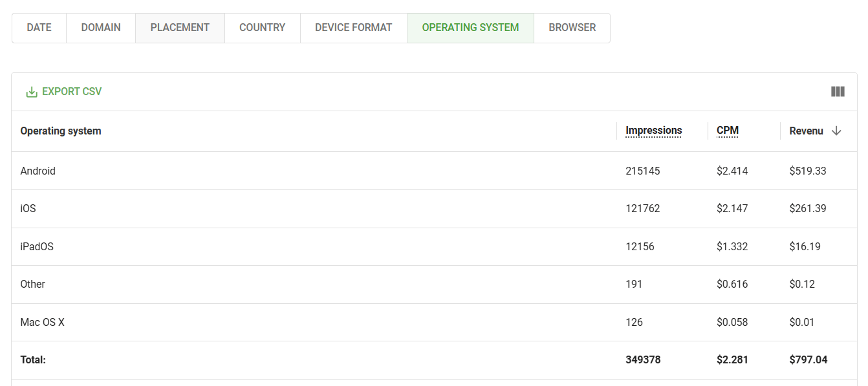
Task: Click Other CPM value $0.616
Action: point(733,284)
